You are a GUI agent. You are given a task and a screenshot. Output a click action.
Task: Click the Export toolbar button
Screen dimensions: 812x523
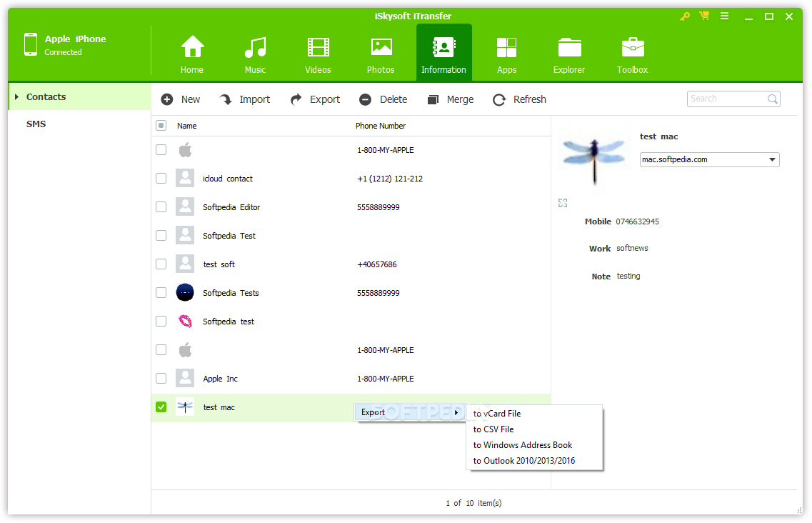click(315, 99)
